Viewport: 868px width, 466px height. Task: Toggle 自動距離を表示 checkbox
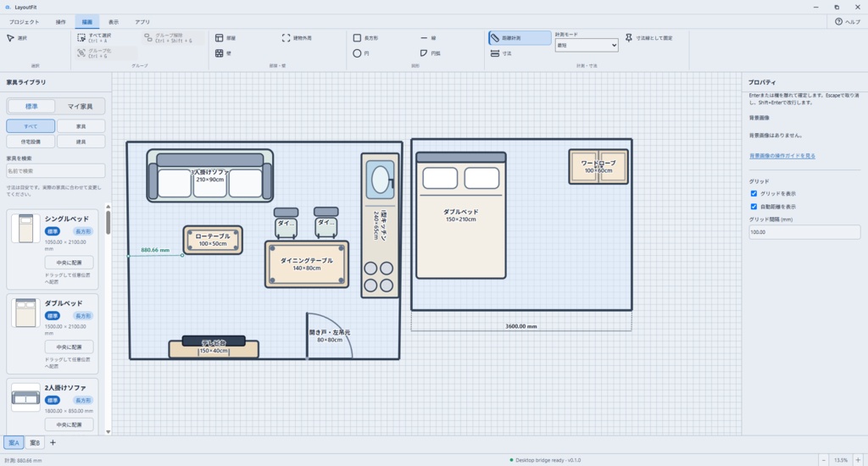point(754,207)
